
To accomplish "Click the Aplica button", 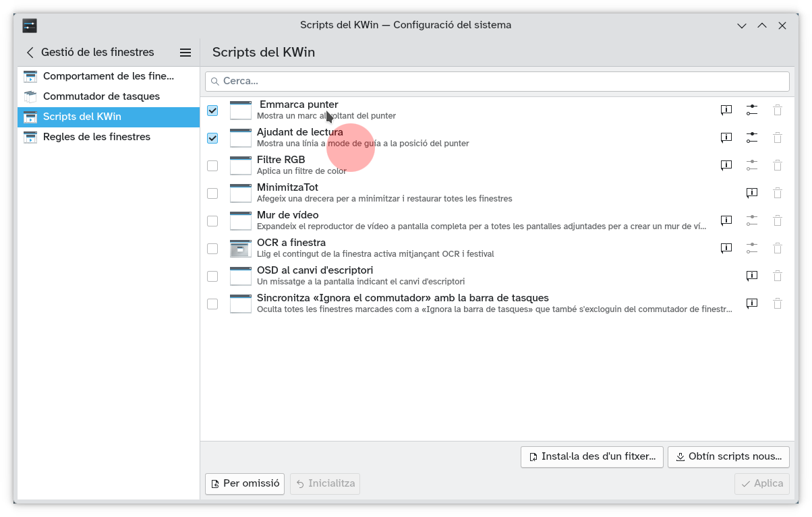I will [762, 483].
